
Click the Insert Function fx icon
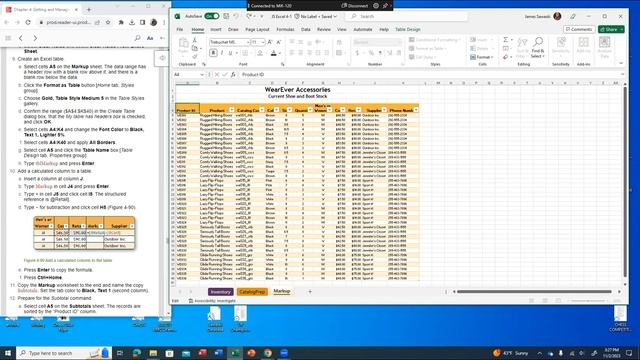click(233, 75)
